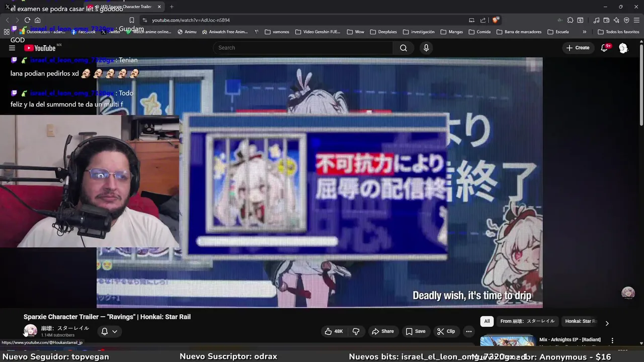
Task: Click the video player area
Action: click(x=319, y=183)
